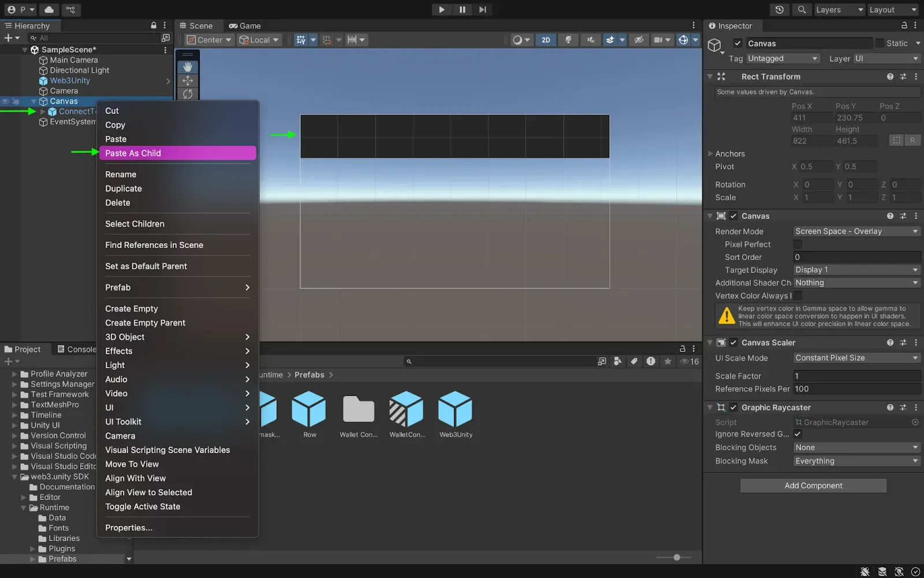This screenshot has width=924, height=578.
Task: Lock the Inspector panel
Action: point(904,25)
